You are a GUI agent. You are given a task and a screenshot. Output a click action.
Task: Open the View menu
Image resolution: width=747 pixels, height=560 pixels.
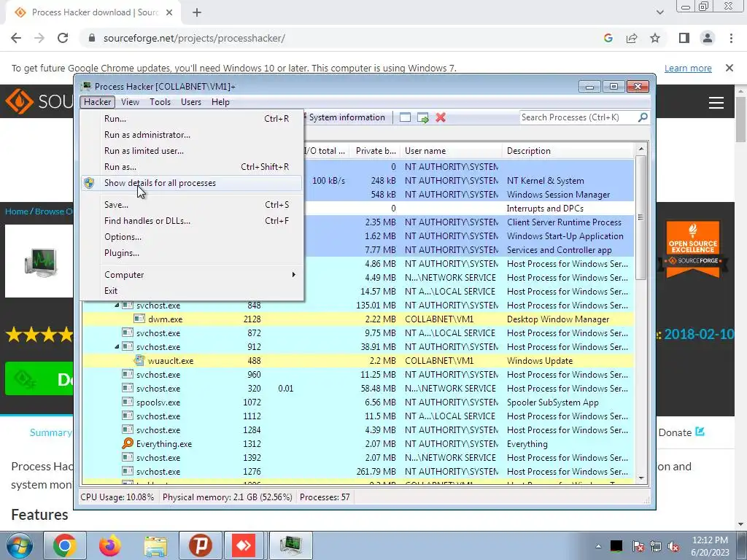tap(130, 102)
